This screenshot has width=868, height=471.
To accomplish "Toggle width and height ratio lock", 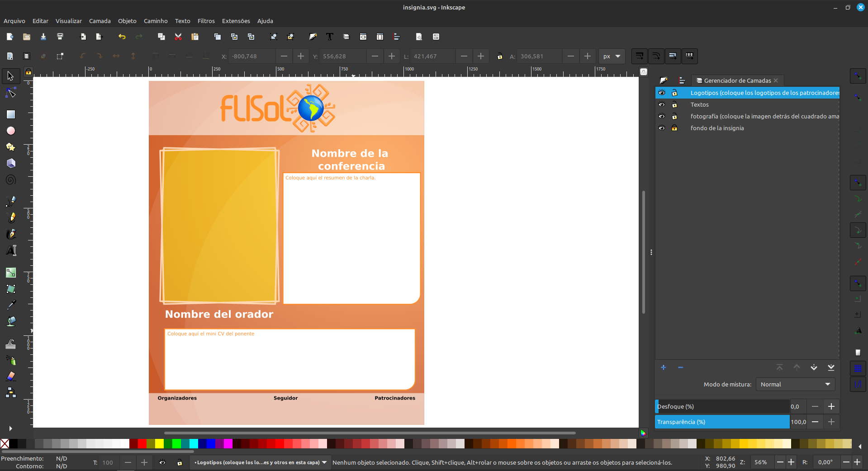I will click(x=499, y=57).
